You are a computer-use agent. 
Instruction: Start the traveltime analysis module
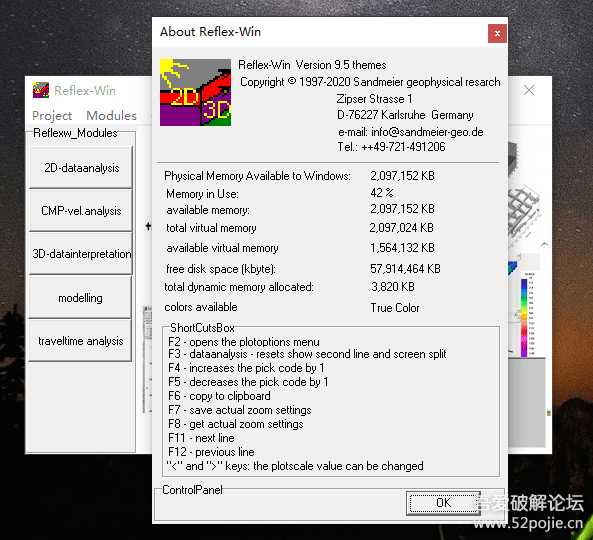tap(80, 341)
